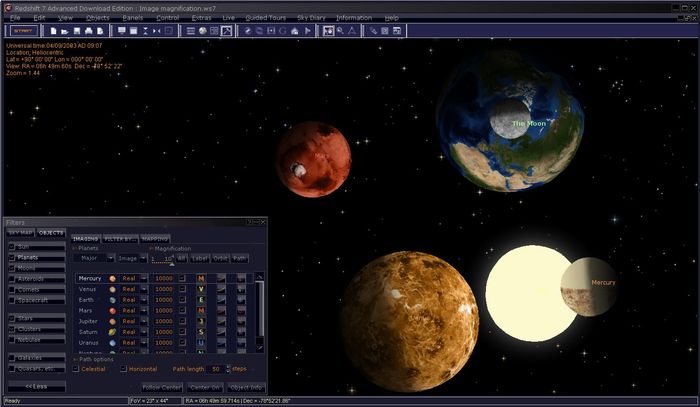Select the magnifier zoom tool
This screenshot has width=700, height=407.
click(340, 31)
